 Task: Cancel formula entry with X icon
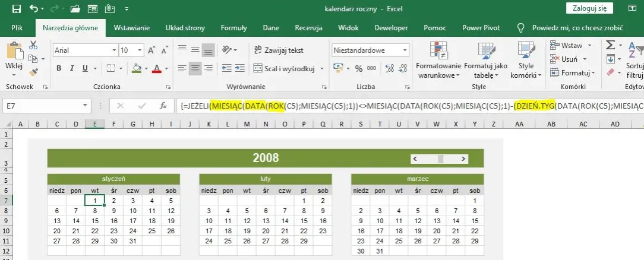pos(121,106)
